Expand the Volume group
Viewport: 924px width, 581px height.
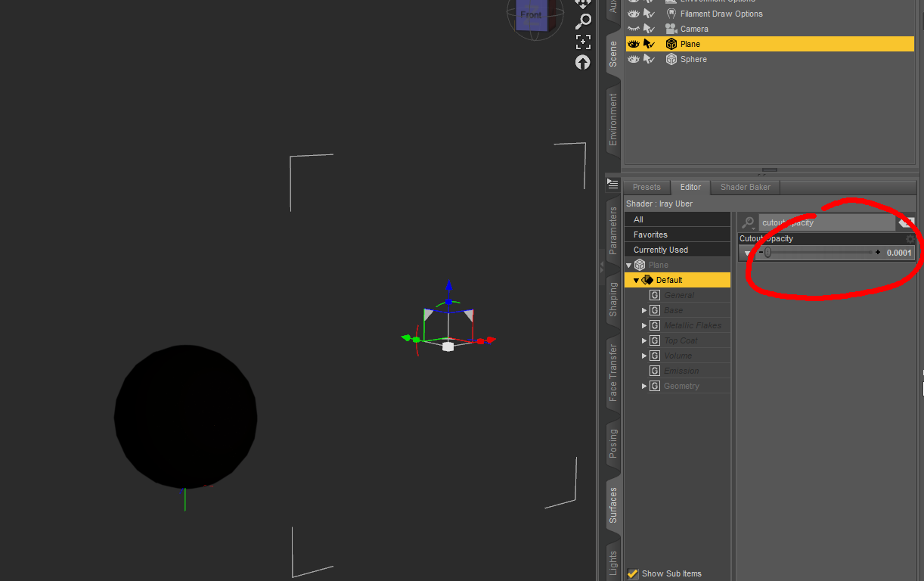644,356
